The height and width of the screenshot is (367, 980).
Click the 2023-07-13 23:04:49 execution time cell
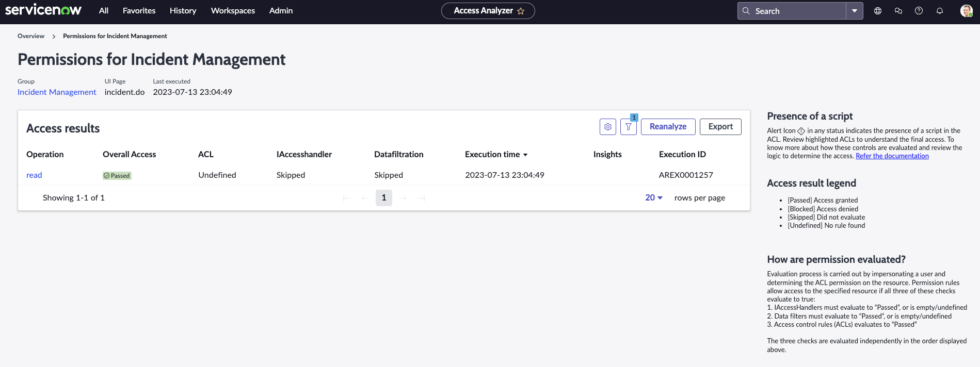(505, 175)
